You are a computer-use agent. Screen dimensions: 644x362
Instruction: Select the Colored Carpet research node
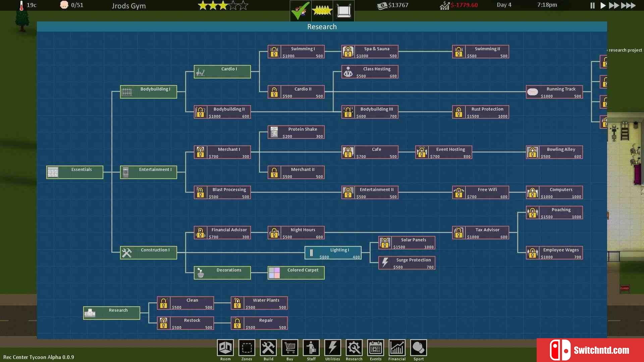pyautogui.click(x=296, y=273)
